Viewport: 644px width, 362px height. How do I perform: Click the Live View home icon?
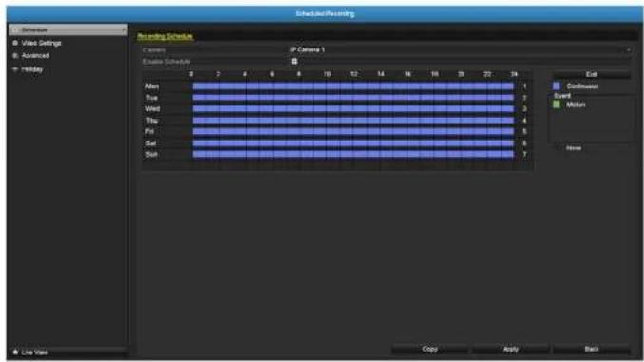(15, 352)
